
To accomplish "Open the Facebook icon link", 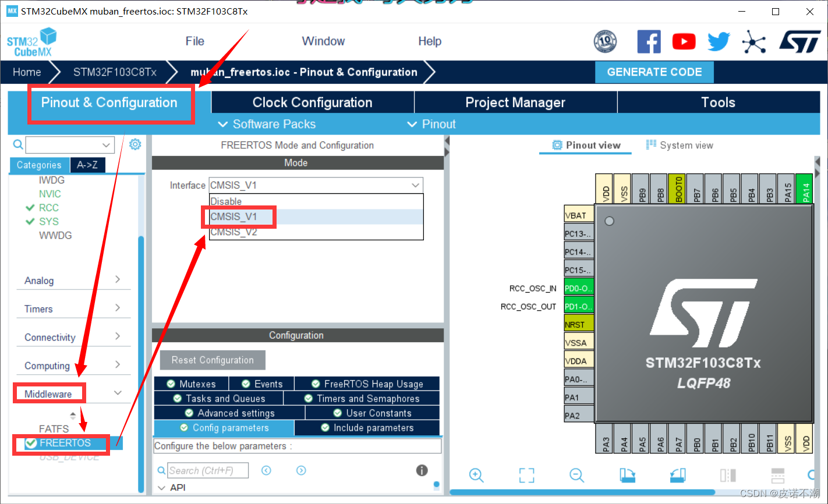I will [649, 42].
